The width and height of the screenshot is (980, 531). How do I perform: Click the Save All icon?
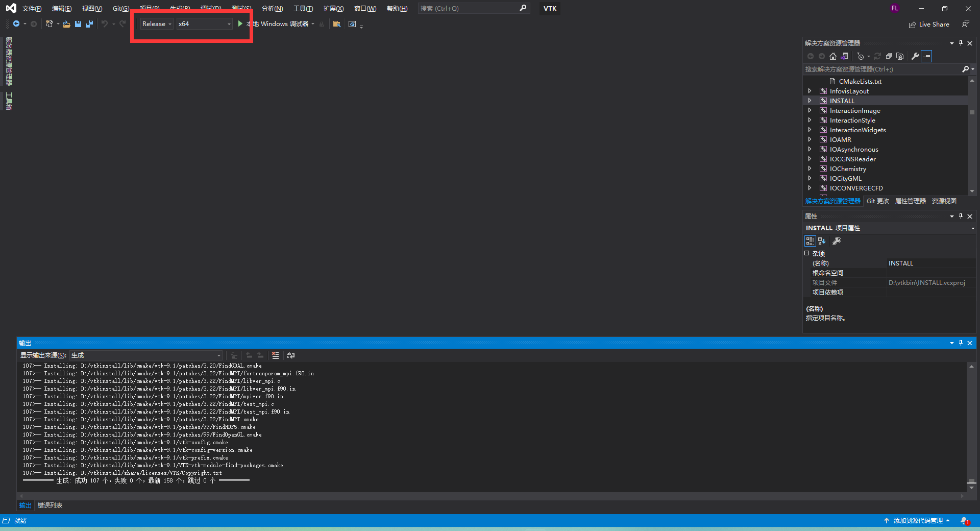89,23
